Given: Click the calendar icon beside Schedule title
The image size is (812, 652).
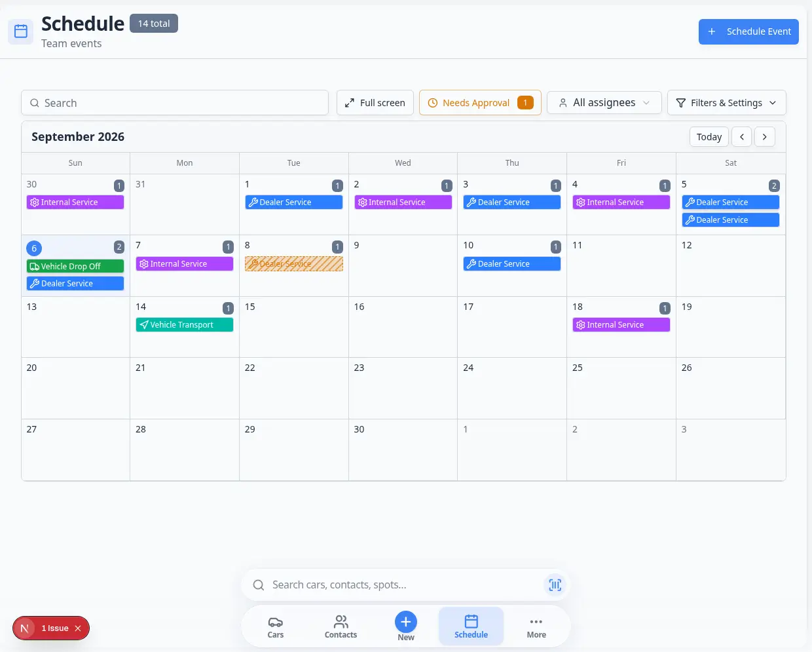Looking at the screenshot, I should [21, 31].
